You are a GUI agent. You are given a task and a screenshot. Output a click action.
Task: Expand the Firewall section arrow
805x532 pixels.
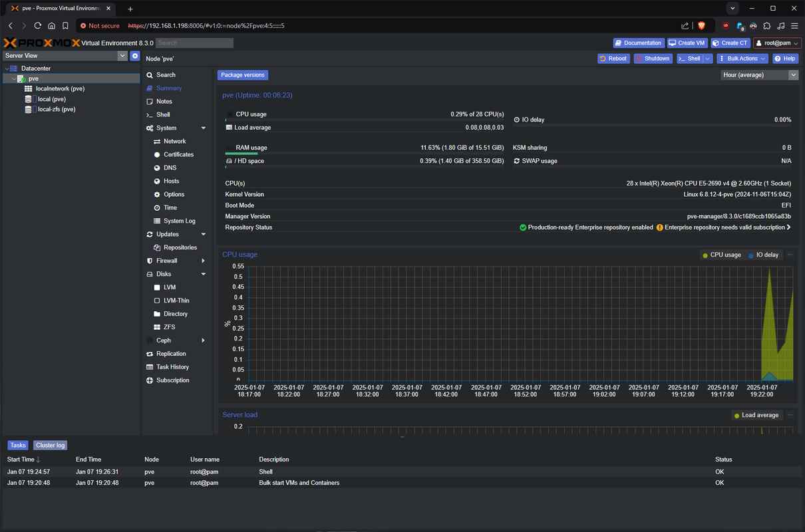[203, 261]
